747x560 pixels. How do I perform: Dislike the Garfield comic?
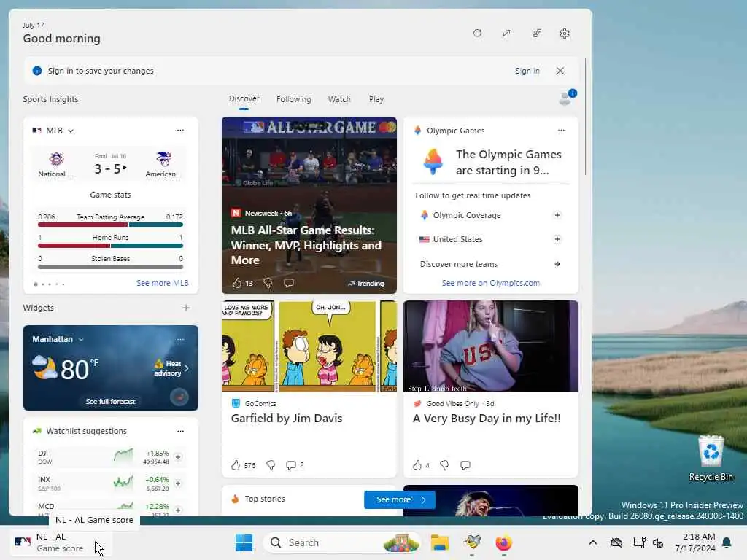point(271,465)
